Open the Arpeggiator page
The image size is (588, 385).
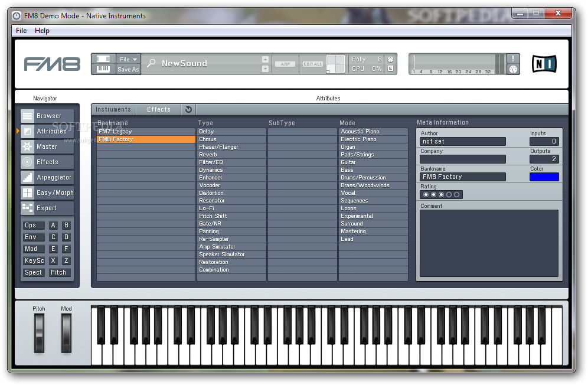tap(47, 178)
